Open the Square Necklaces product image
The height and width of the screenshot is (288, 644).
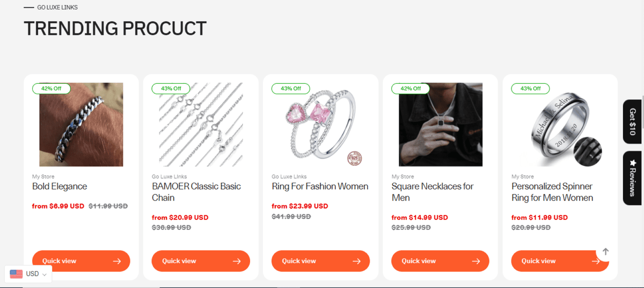pyautogui.click(x=440, y=125)
